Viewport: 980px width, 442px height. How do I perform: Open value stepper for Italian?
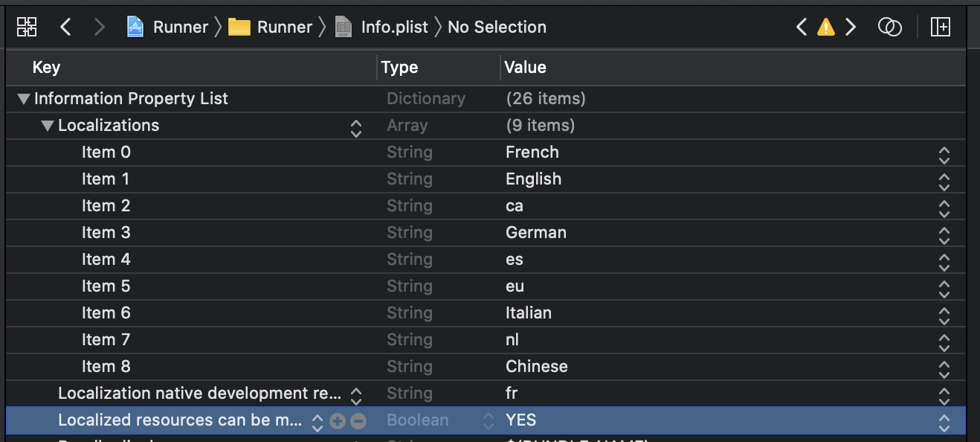(944, 316)
